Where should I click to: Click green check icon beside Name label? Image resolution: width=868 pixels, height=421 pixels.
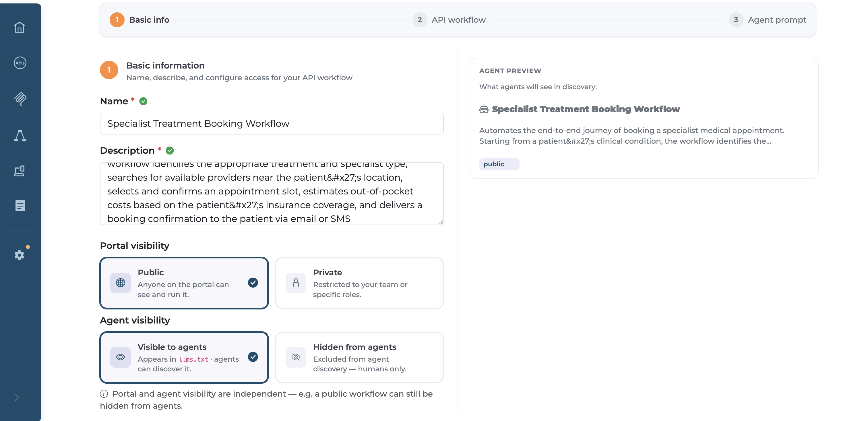143,101
